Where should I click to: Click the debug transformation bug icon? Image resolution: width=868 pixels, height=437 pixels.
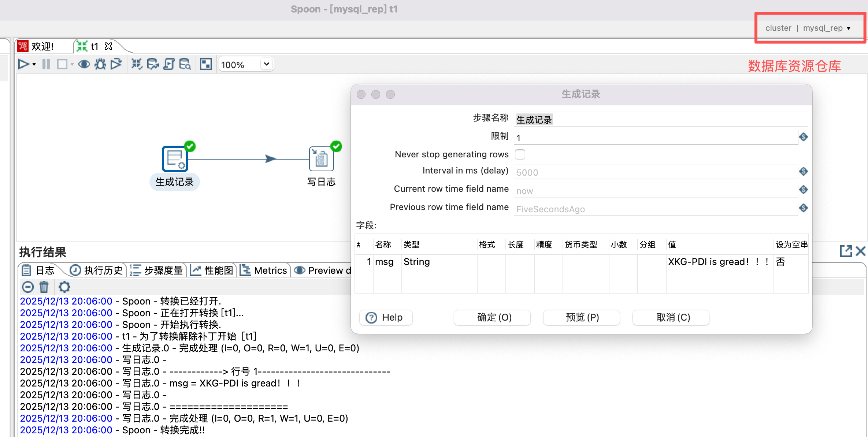click(x=100, y=64)
